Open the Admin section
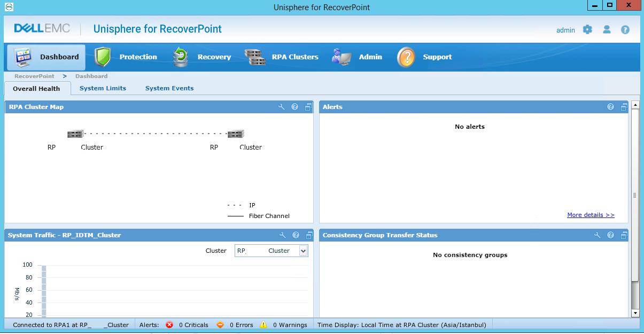Viewport: 644px width, 334px height. [356, 57]
